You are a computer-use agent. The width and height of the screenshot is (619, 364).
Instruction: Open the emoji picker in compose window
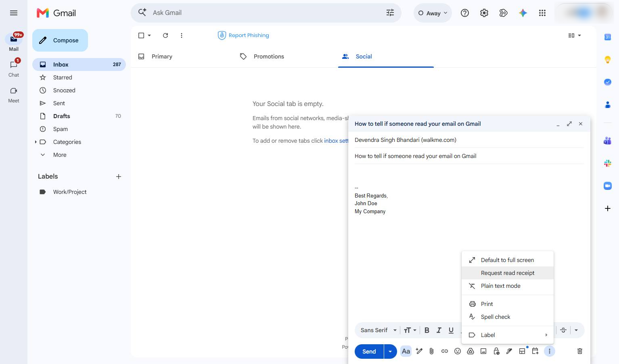coord(457,351)
